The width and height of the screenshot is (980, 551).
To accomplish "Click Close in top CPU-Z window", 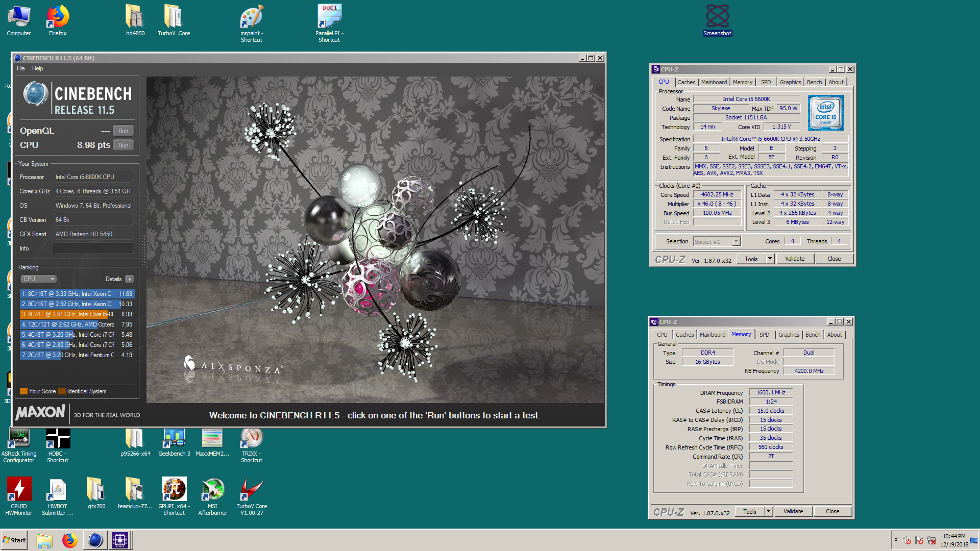I will [x=834, y=259].
